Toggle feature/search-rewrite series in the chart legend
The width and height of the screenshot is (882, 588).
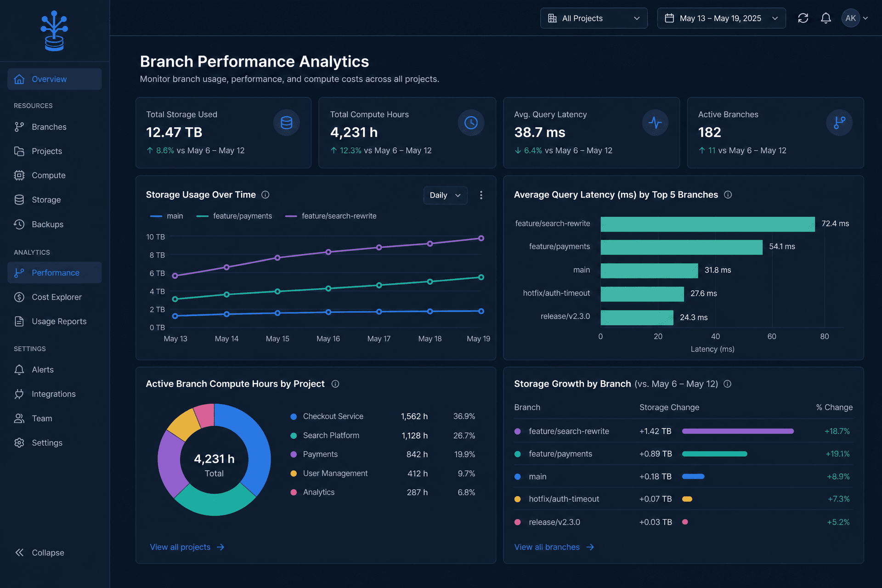pos(331,216)
